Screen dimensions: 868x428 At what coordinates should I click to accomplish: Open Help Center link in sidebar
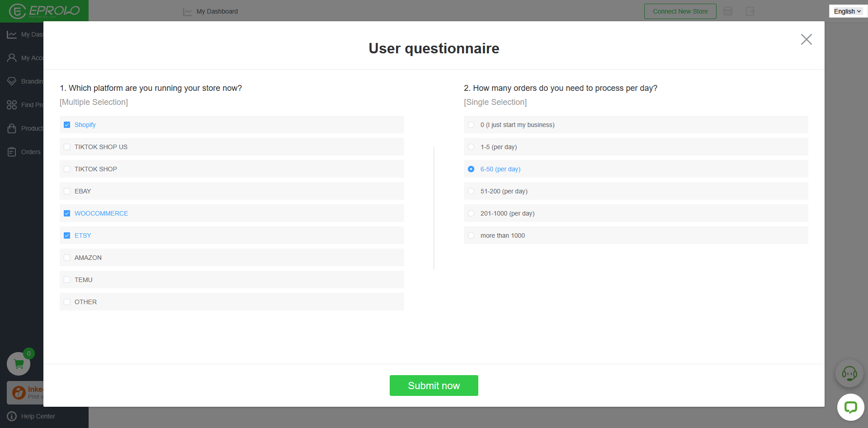point(38,416)
